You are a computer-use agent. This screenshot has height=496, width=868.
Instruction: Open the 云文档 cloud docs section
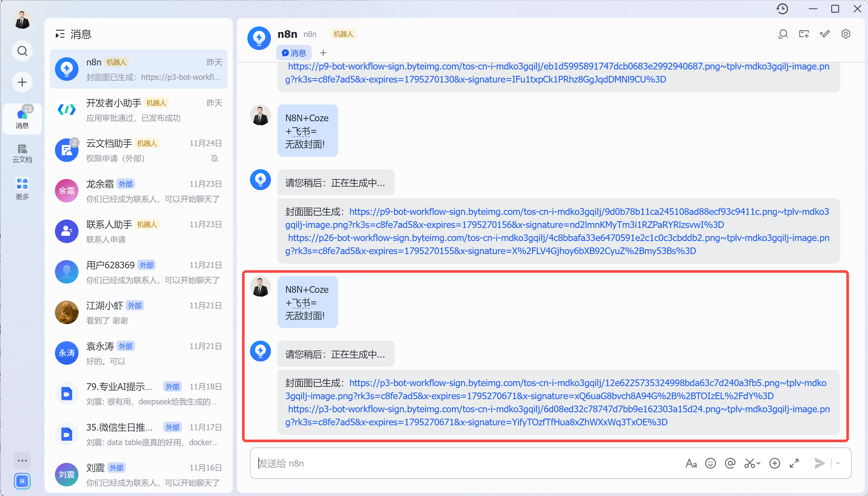22,153
